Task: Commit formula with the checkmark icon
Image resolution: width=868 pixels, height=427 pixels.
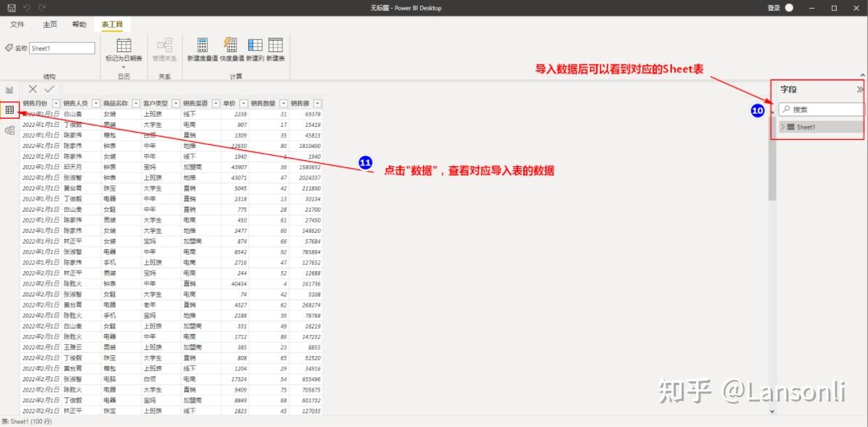Action: pos(49,89)
